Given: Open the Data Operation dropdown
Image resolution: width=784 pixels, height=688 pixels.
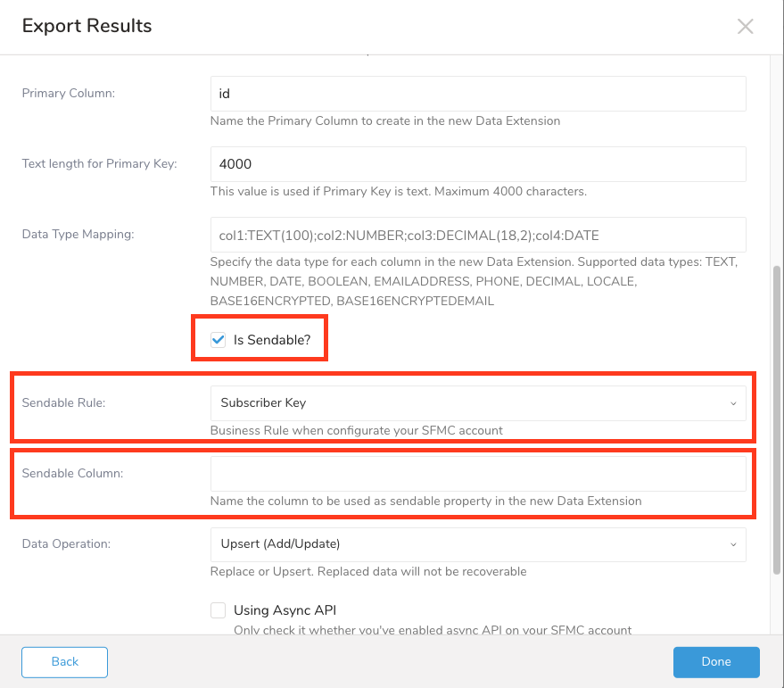Looking at the screenshot, I should (477, 544).
